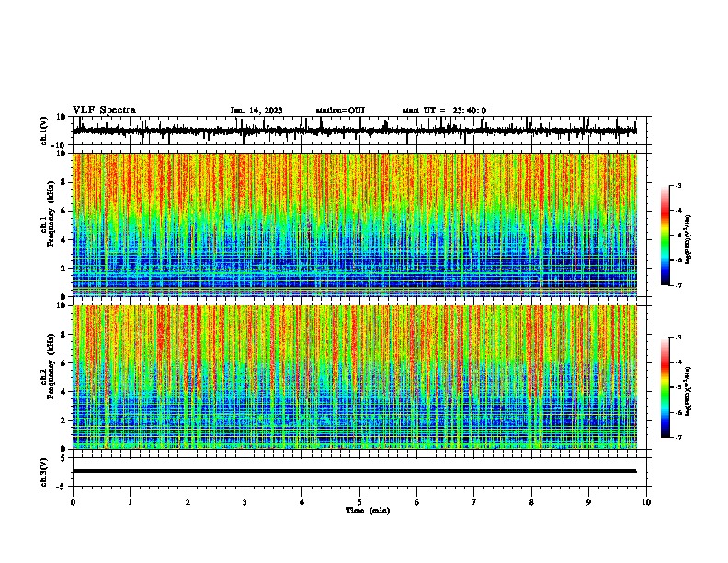Click the time-axis tick label "10" at far right

click(x=646, y=502)
